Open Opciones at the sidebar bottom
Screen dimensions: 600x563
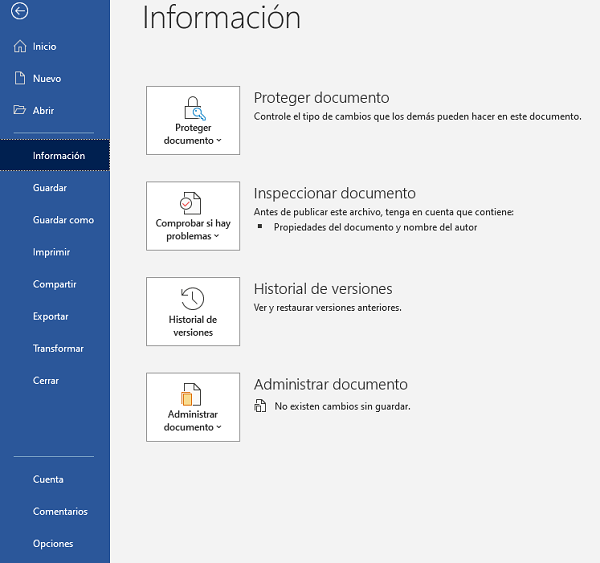tap(53, 544)
